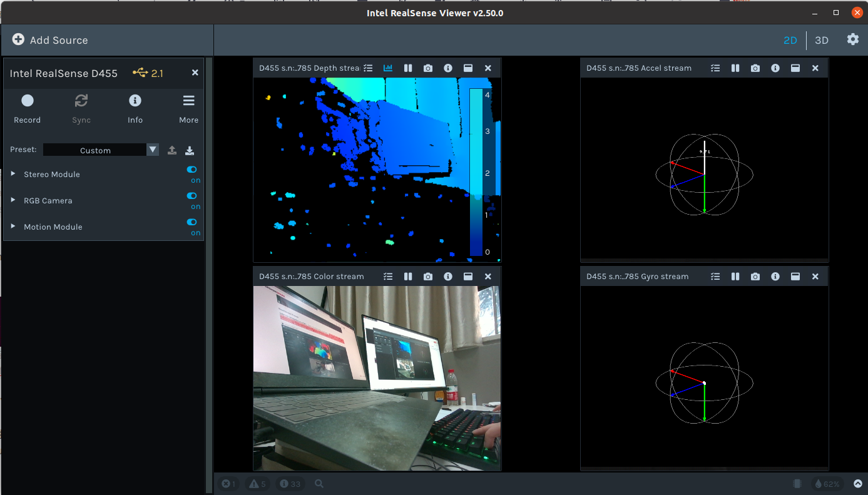
Task: Disable the RGB Camera
Action: click(191, 195)
